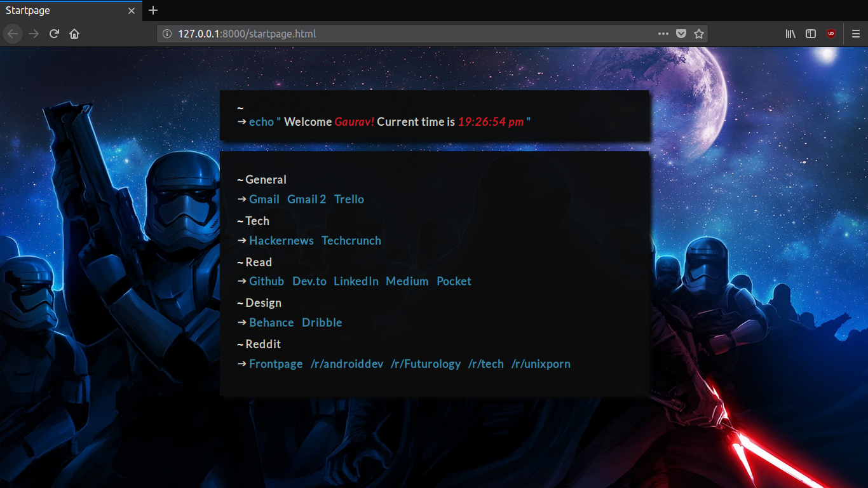The width and height of the screenshot is (868, 488).
Task: Close the Startpage tab
Action: coord(132,11)
